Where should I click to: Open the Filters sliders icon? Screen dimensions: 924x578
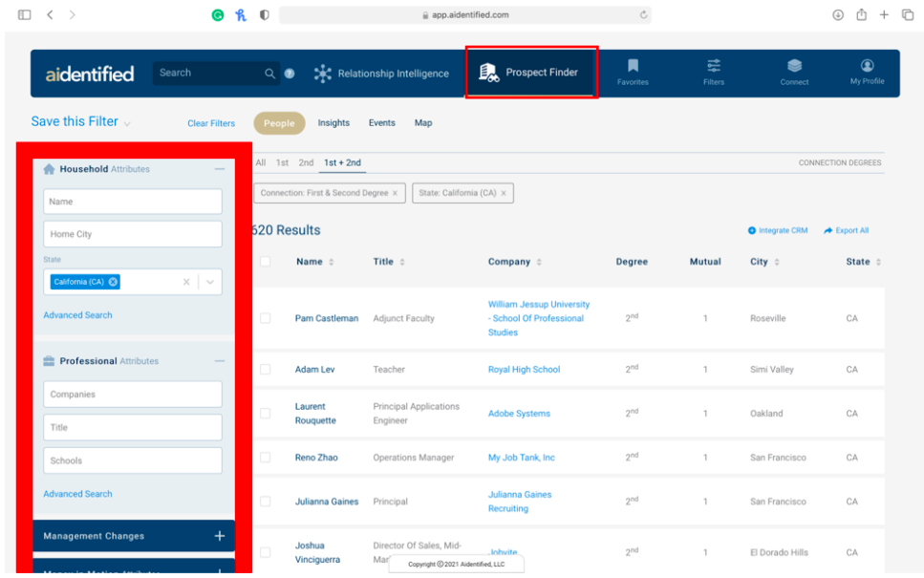pyautogui.click(x=714, y=66)
